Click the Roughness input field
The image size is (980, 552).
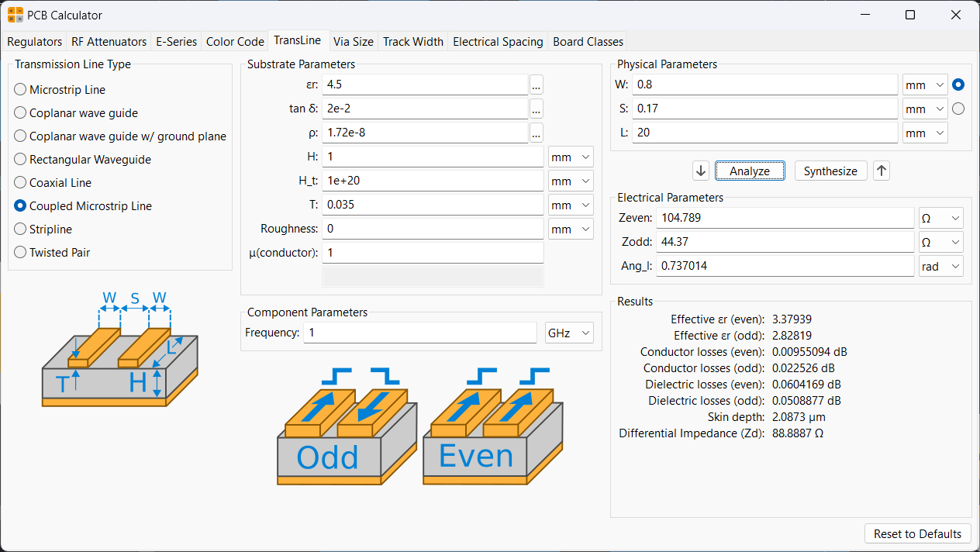[x=433, y=229]
